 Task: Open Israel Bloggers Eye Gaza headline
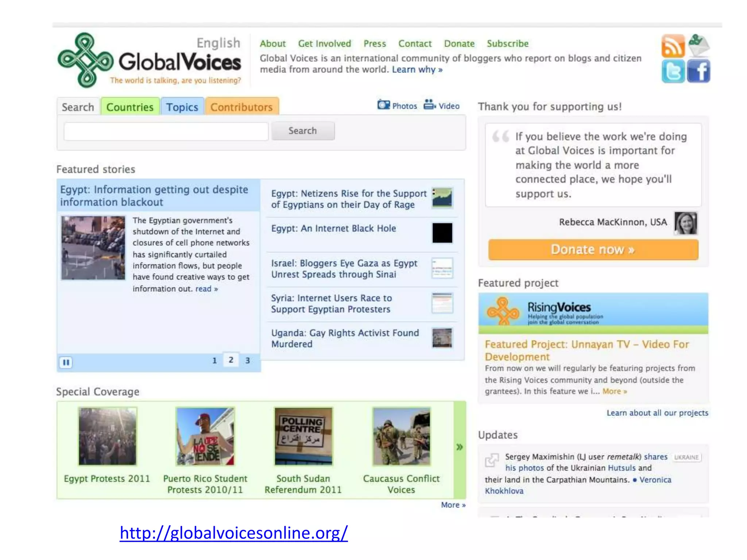[x=344, y=269]
